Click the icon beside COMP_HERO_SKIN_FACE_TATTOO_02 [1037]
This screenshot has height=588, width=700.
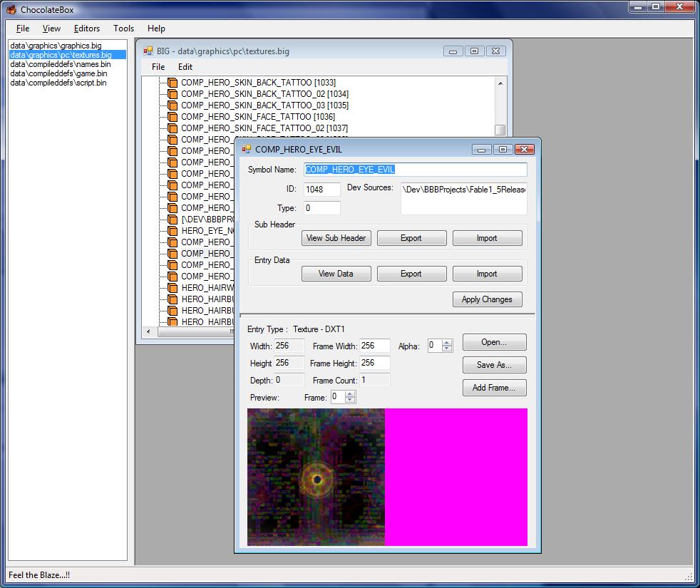172,128
